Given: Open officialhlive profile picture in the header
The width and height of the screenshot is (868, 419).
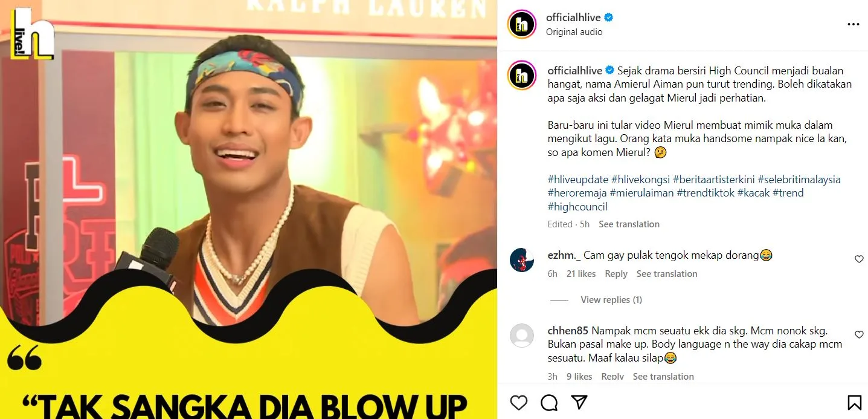Looking at the screenshot, I should coord(522,24).
